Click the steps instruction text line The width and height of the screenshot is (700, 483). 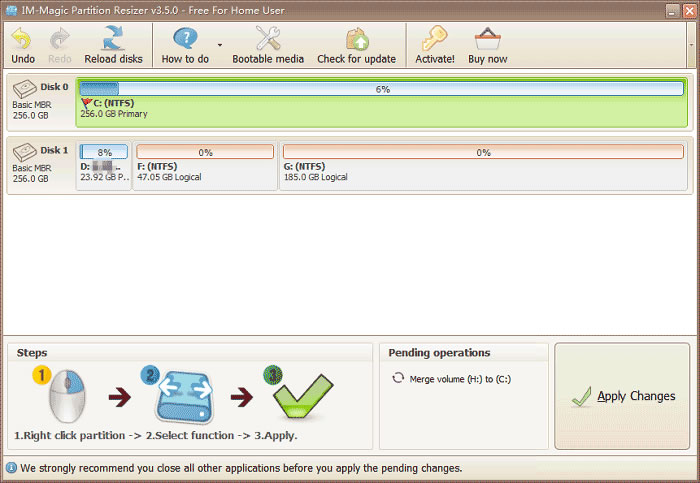click(x=155, y=435)
